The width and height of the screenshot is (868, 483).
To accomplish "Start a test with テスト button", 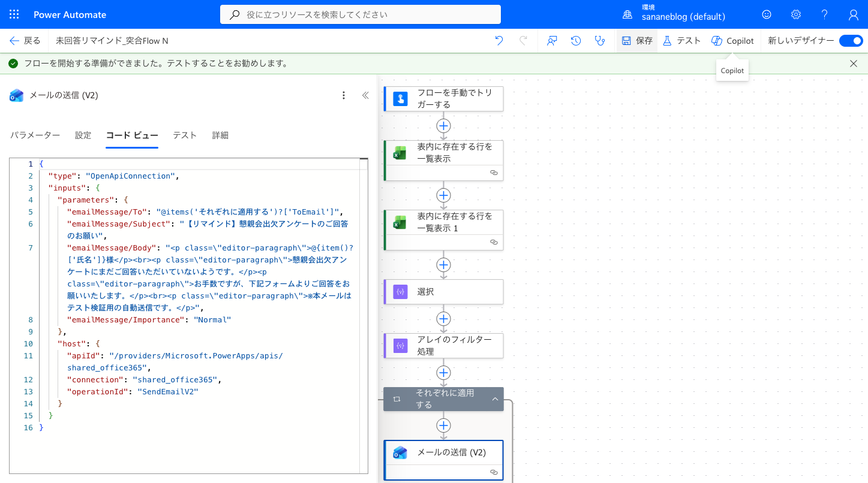I will pos(681,41).
